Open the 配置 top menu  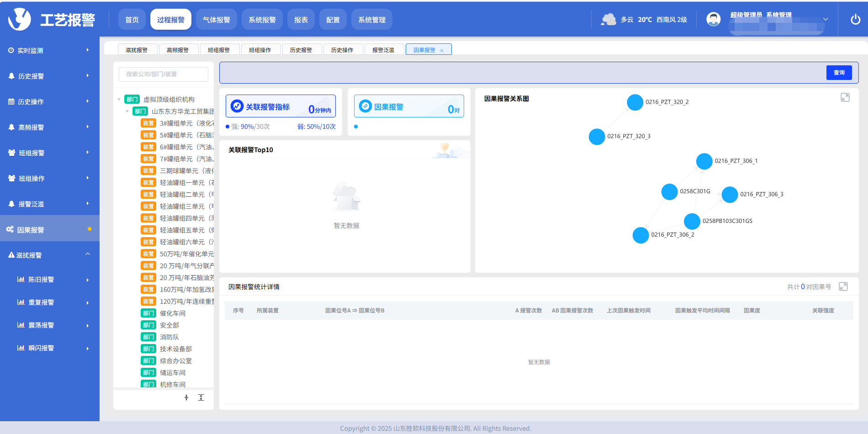[333, 19]
